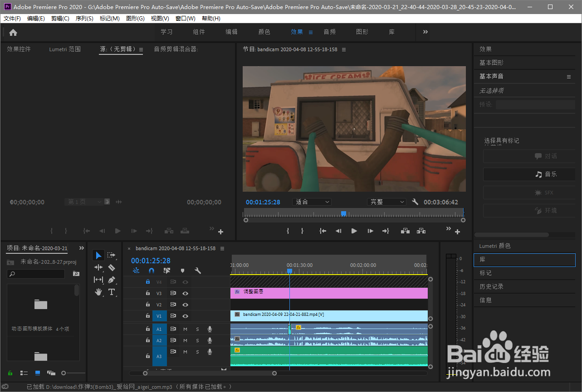Viewport: 582px width, 392px height.
Task: Open the Lumetri 颜色 panel
Action: 495,246
